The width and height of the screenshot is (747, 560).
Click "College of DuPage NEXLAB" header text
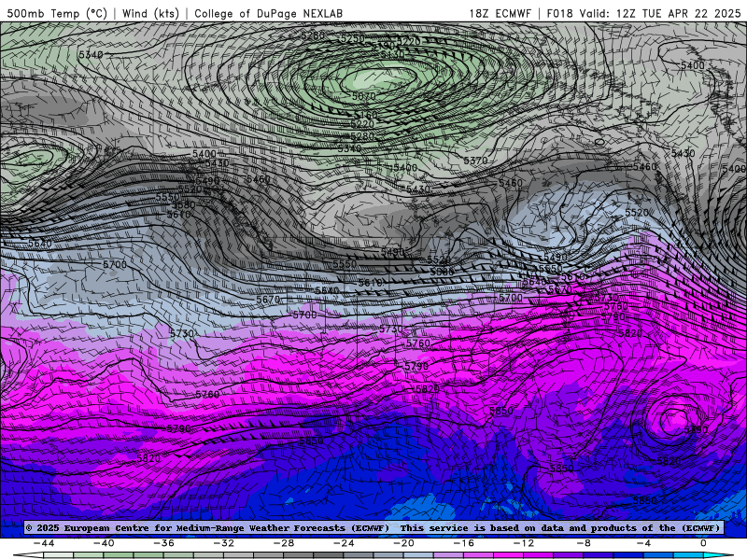pyautogui.click(x=268, y=13)
